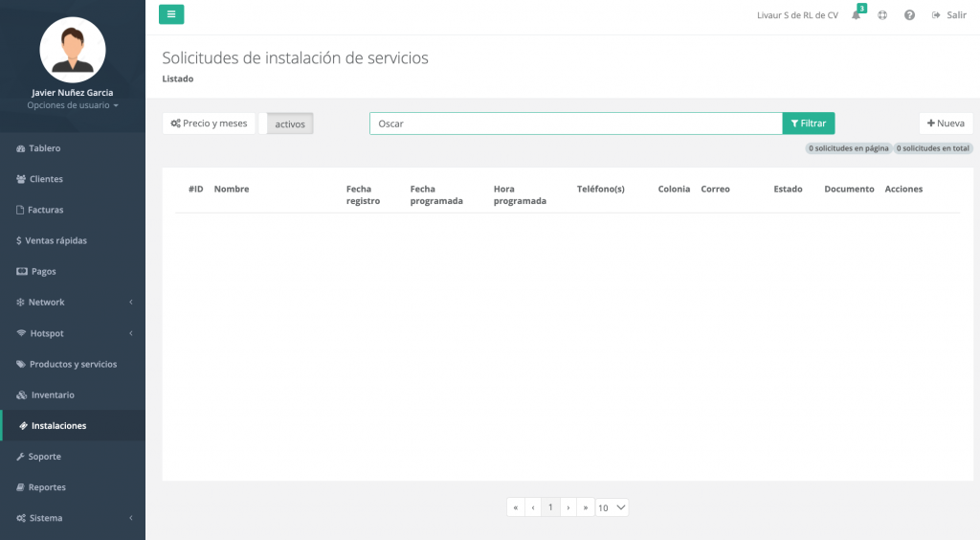Click the Salir logout icon
The height and width of the screenshot is (540, 980).
pyautogui.click(x=936, y=15)
